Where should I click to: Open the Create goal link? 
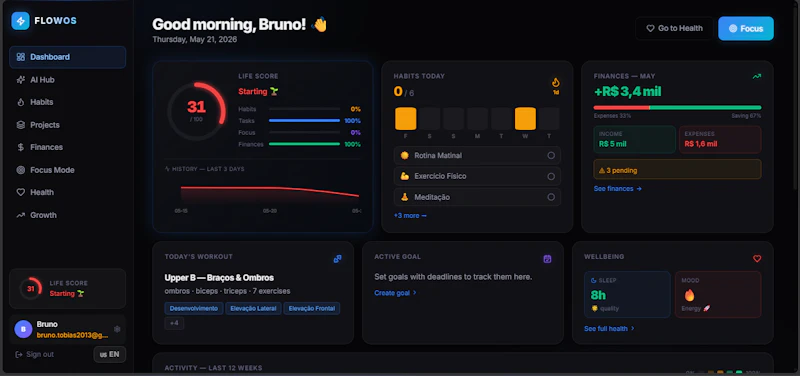pos(395,293)
